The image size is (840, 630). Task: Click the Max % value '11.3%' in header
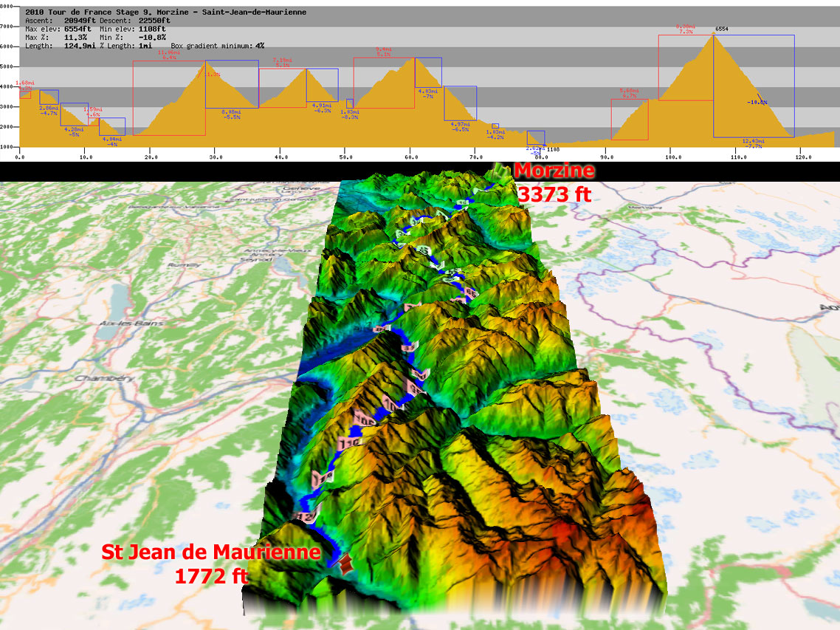coord(75,38)
